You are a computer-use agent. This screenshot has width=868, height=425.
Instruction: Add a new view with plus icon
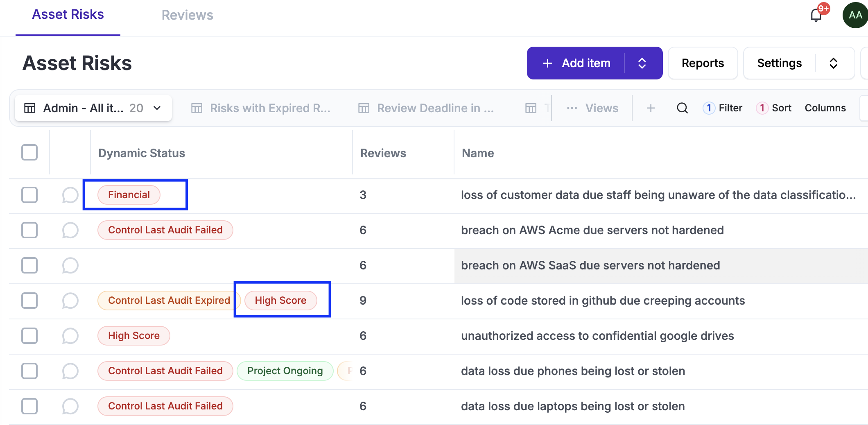coord(651,108)
